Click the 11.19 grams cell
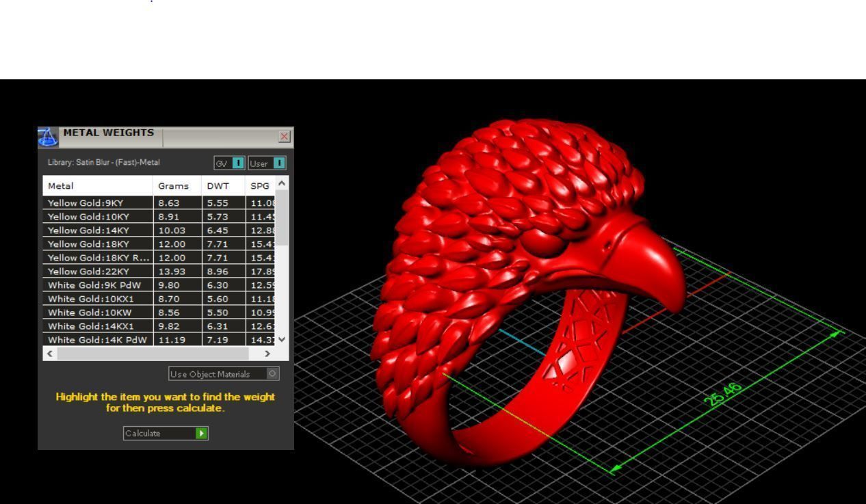Viewport: 866px width, 504px height. 177,340
